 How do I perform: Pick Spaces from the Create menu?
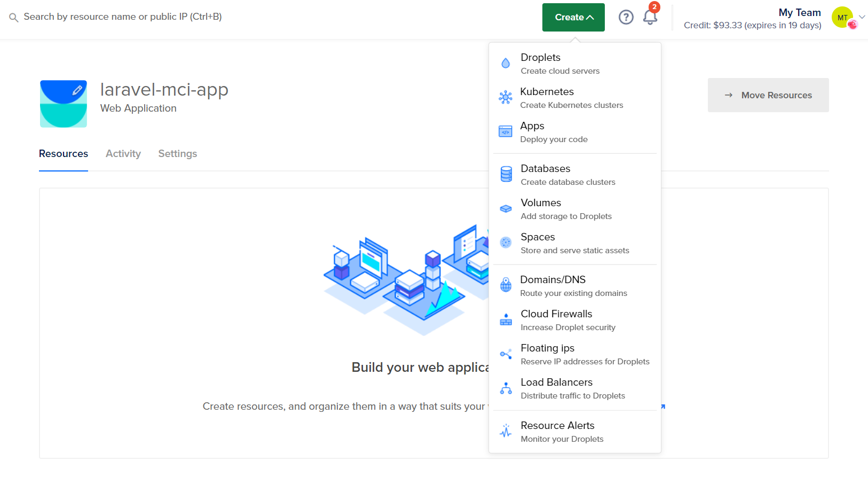[575, 243]
